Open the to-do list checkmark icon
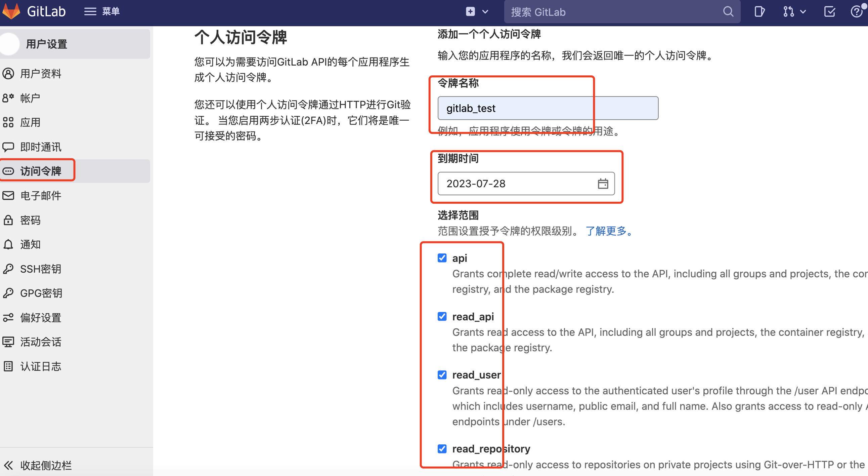This screenshot has width=868, height=476. pyautogui.click(x=829, y=12)
